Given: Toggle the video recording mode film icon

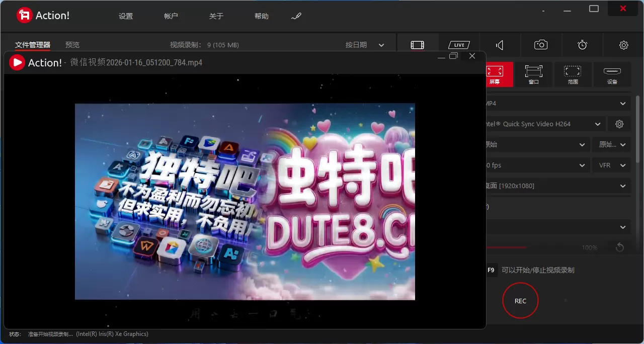Looking at the screenshot, I should click(x=417, y=44).
